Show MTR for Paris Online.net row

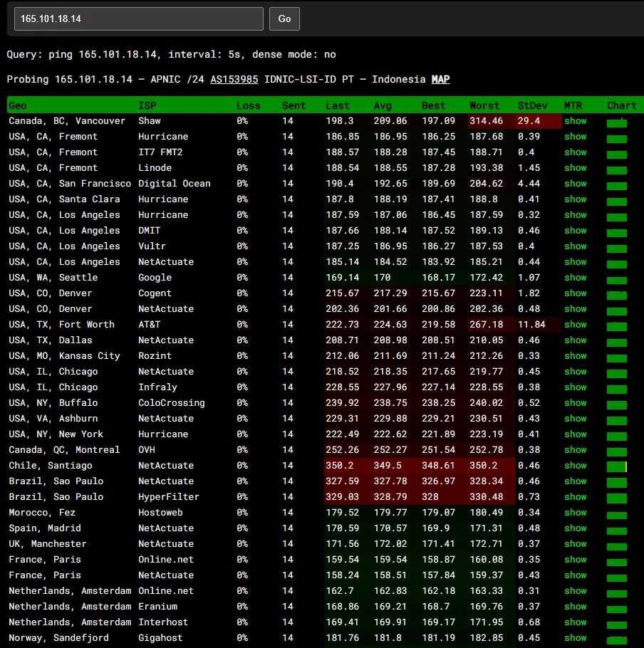(576, 559)
